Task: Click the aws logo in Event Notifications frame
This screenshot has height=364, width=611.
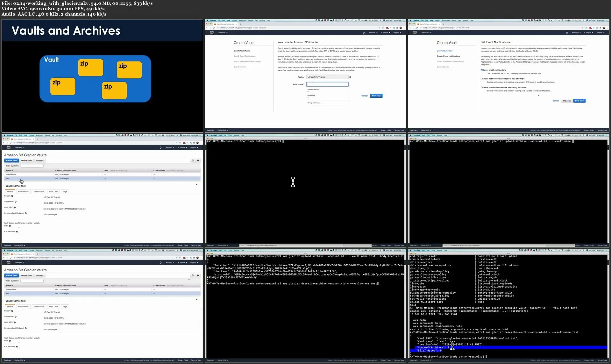Action: pos(415,32)
